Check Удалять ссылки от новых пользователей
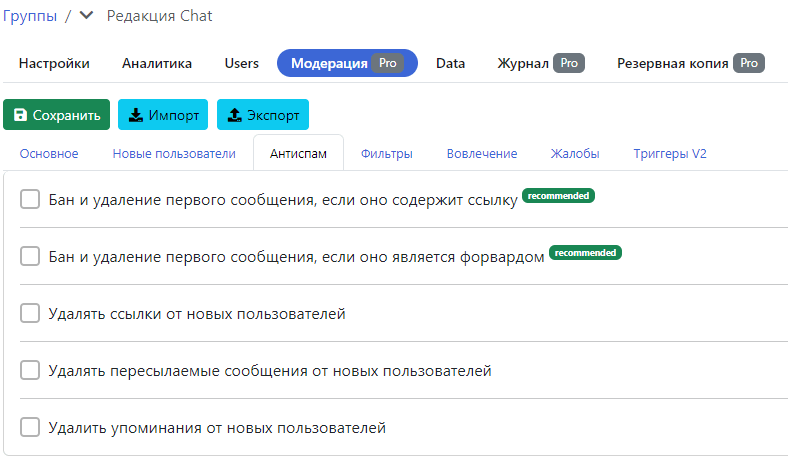The width and height of the screenshot is (788, 468). pos(30,313)
